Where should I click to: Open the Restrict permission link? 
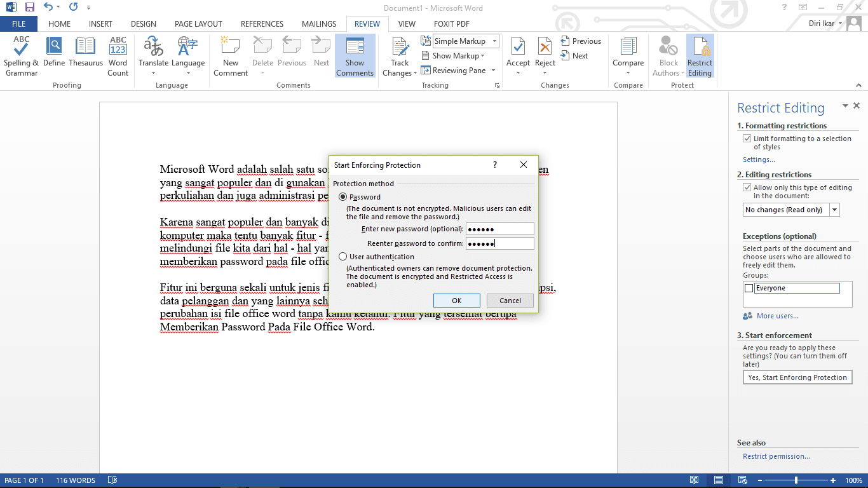776,456
